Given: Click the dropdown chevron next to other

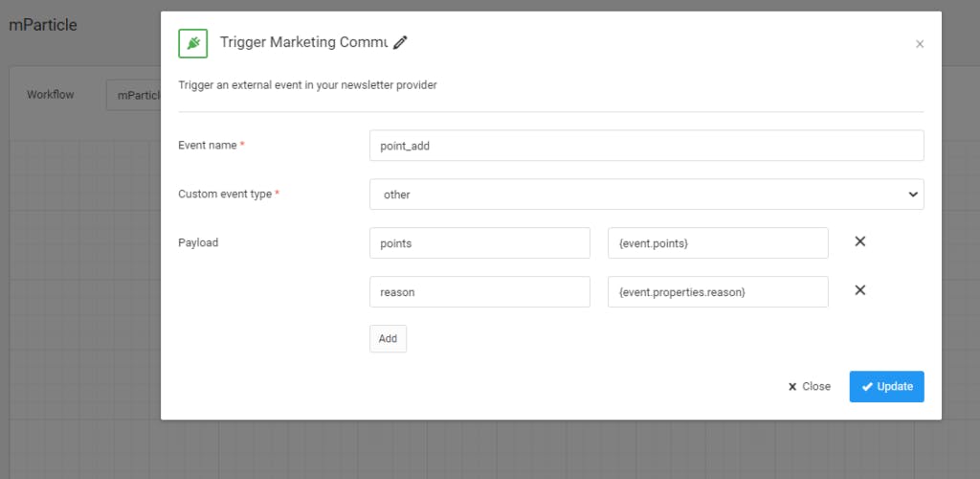Looking at the screenshot, I should (x=912, y=194).
